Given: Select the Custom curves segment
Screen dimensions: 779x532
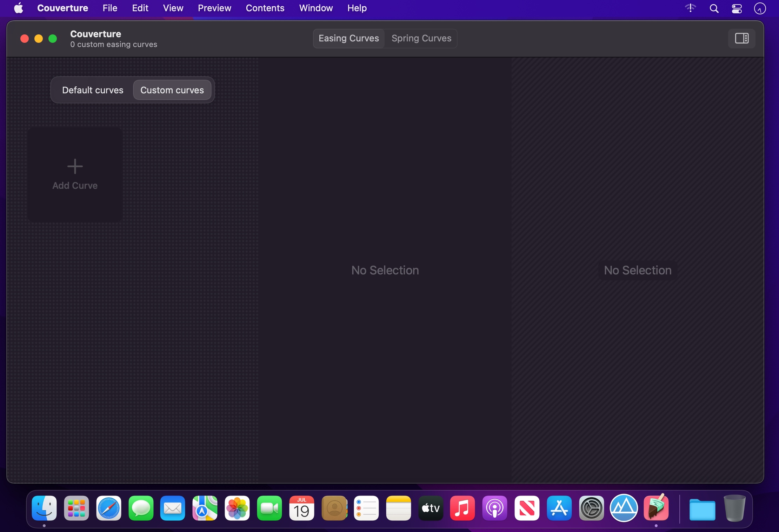Looking at the screenshot, I should click(172, 90).
